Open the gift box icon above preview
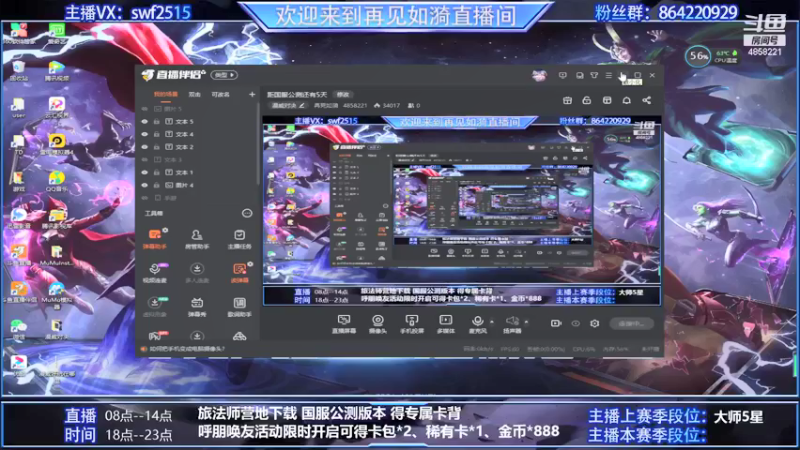 pos(567,101)
